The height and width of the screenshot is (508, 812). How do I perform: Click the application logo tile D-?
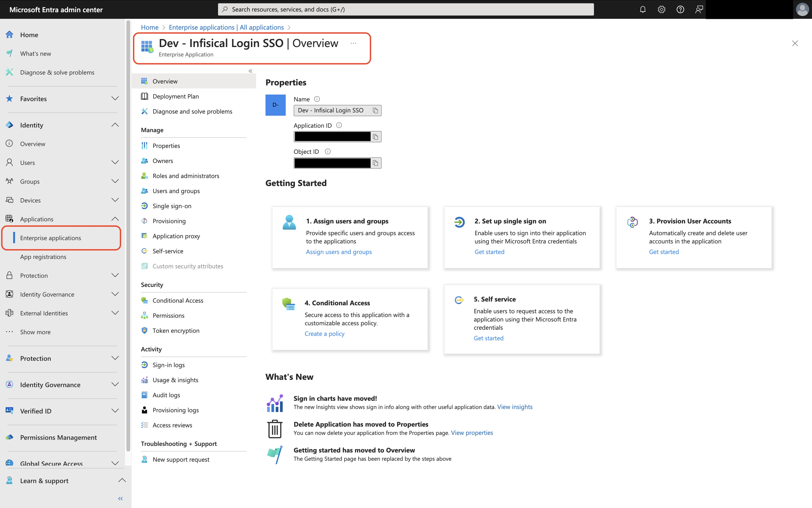275,105
